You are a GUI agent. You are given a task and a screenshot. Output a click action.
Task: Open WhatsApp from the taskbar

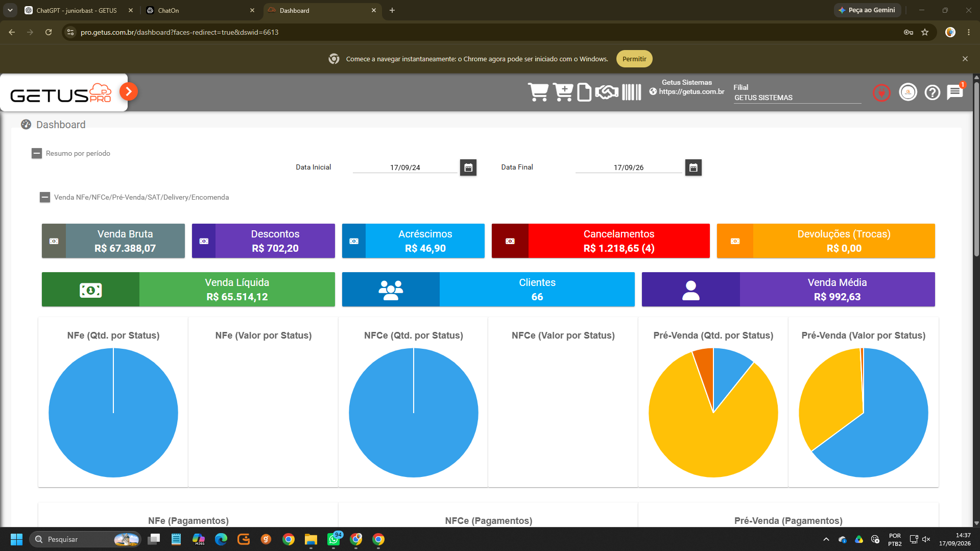[333, 539]
